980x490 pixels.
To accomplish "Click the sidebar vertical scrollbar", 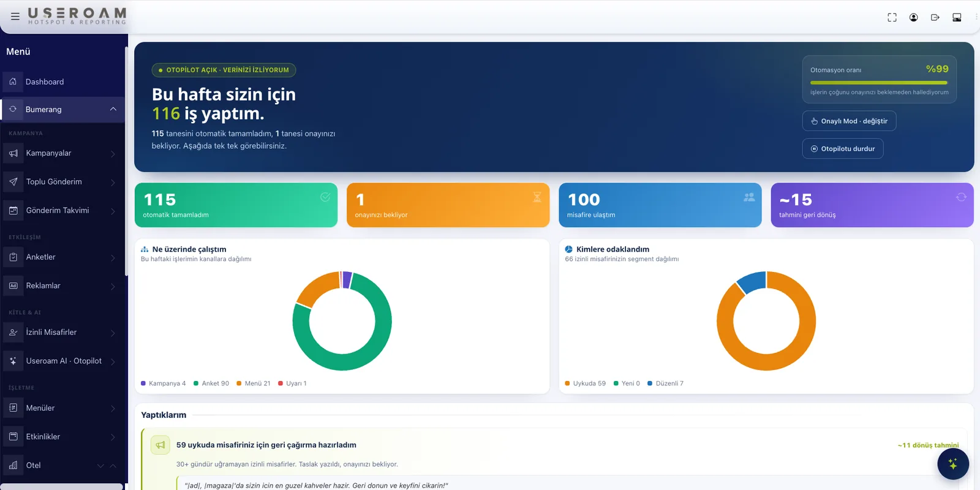I will 126,162.
